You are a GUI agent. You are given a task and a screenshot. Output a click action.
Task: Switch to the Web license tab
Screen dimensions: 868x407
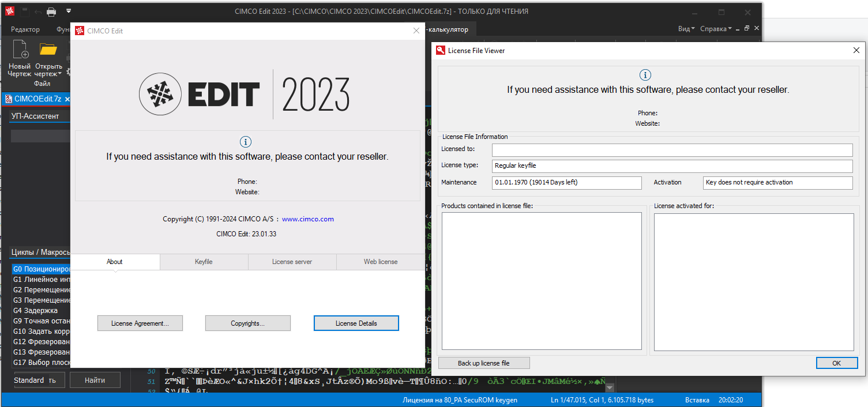point(381,262)
